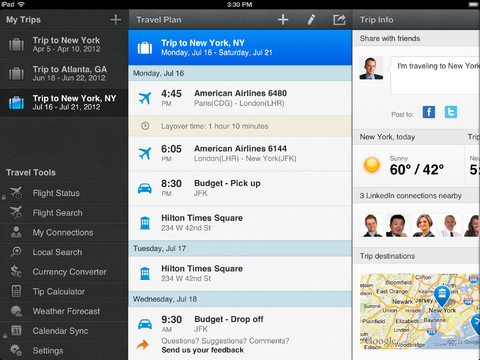Open first LinkedIn connection photo
480x360 pixels.
click(x=372, y=225)
